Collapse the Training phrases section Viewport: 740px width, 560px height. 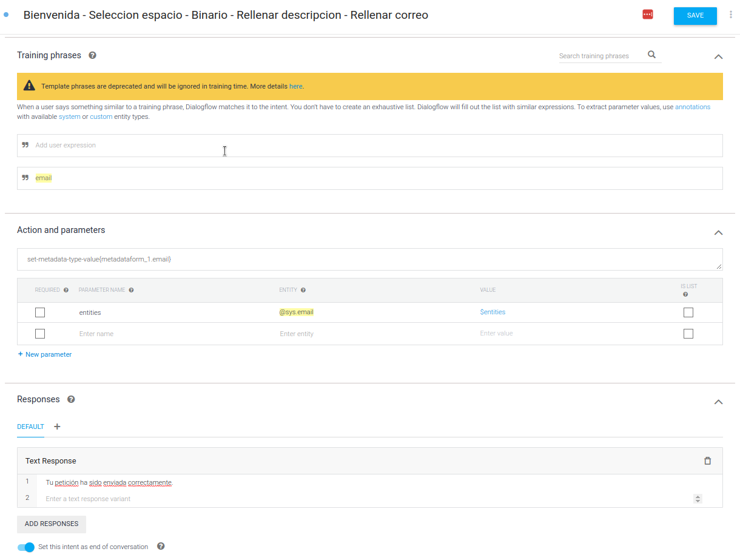point(718,56)
